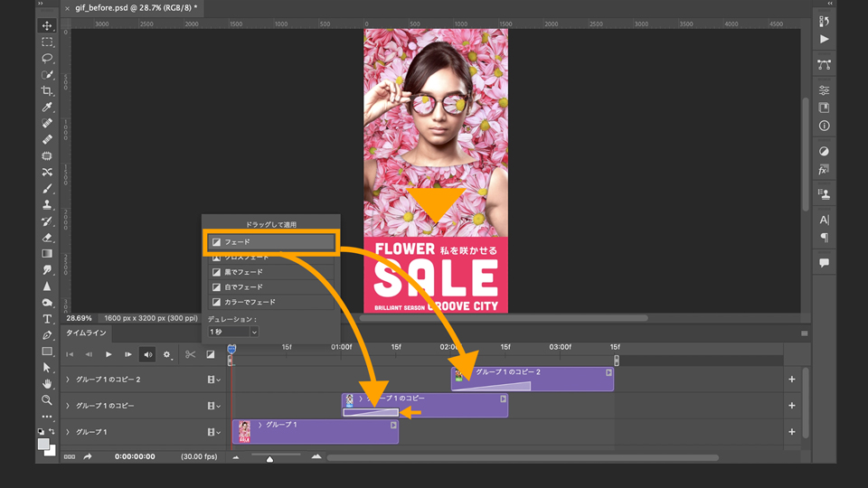Toggle the transitions panel button

tap(211, 354)
